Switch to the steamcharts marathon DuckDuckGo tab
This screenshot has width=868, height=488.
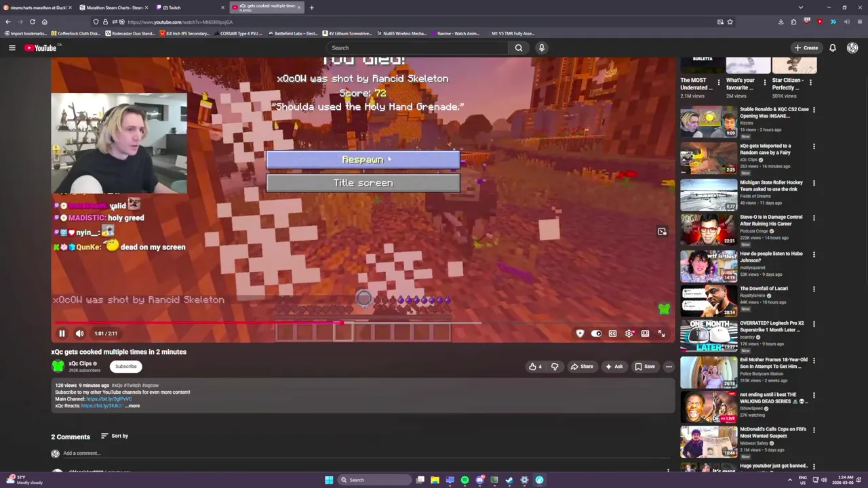(x=37, y=7)
